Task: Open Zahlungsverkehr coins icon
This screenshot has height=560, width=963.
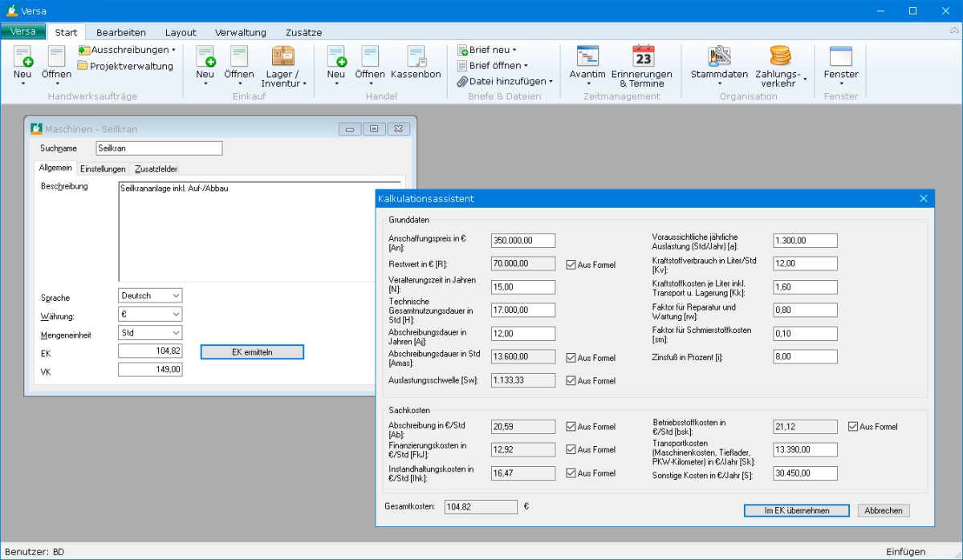Action: click(780, 55)
